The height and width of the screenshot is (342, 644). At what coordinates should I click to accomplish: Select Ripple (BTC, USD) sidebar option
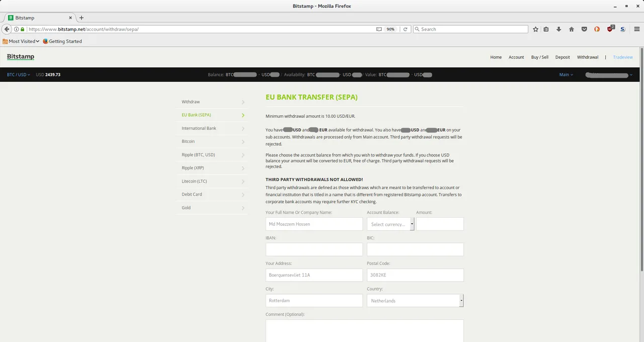click(212, 155)
